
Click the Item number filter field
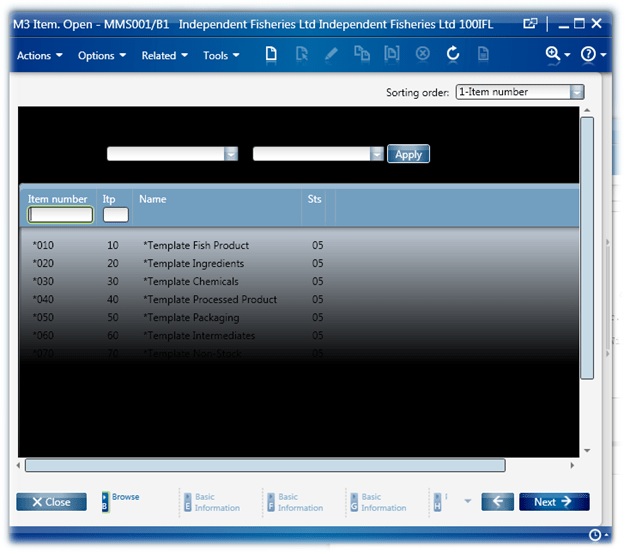(60, 215)
